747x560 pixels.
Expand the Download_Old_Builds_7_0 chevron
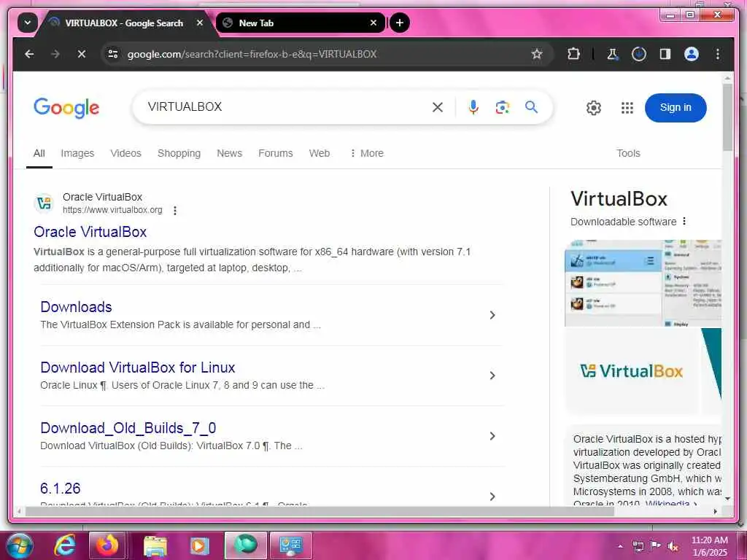[492, 436]
